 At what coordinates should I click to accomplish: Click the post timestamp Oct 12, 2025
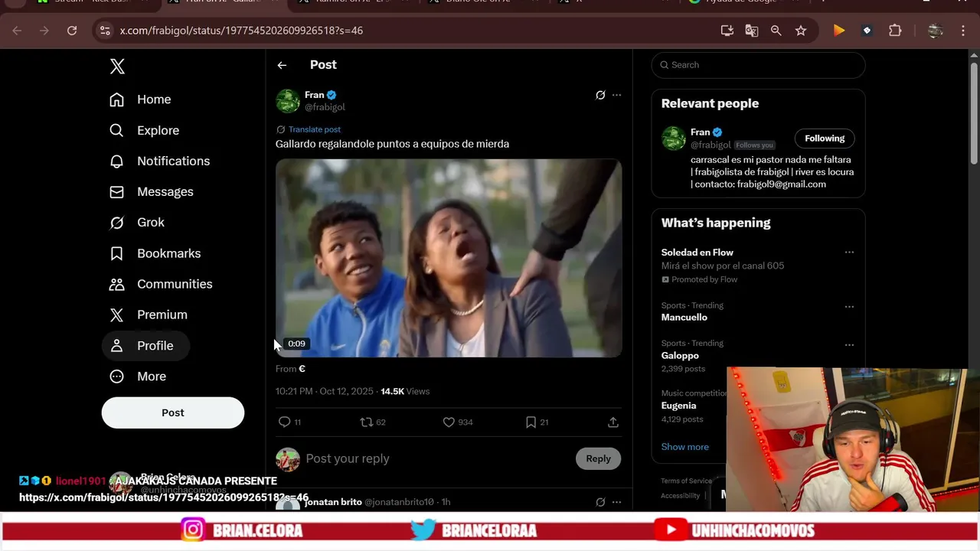pyautogui.click(x=325, y=391)
